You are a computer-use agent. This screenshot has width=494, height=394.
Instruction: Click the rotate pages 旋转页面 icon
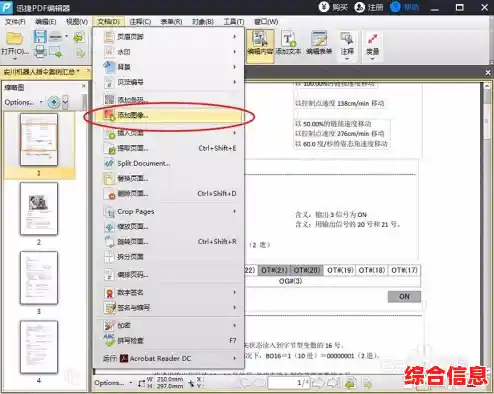tap(109, 241)
